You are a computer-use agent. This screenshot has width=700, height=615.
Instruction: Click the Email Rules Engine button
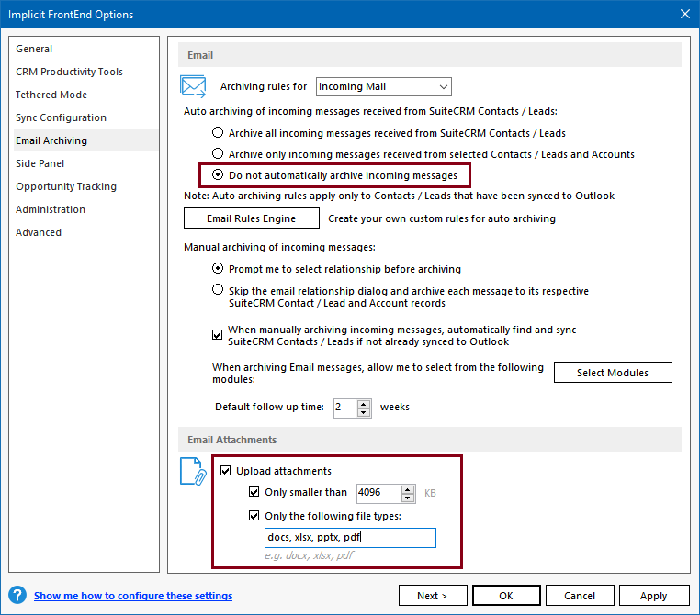251,218
